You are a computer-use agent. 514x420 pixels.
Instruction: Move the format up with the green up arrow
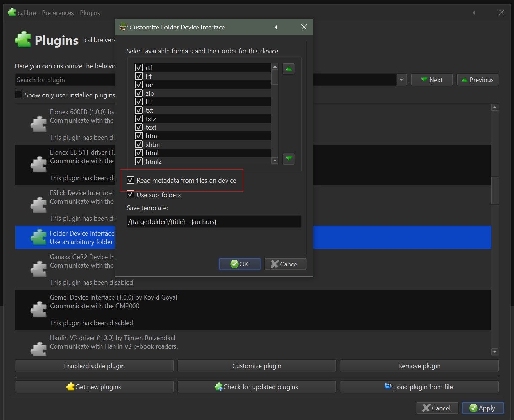tap(289, 69)
